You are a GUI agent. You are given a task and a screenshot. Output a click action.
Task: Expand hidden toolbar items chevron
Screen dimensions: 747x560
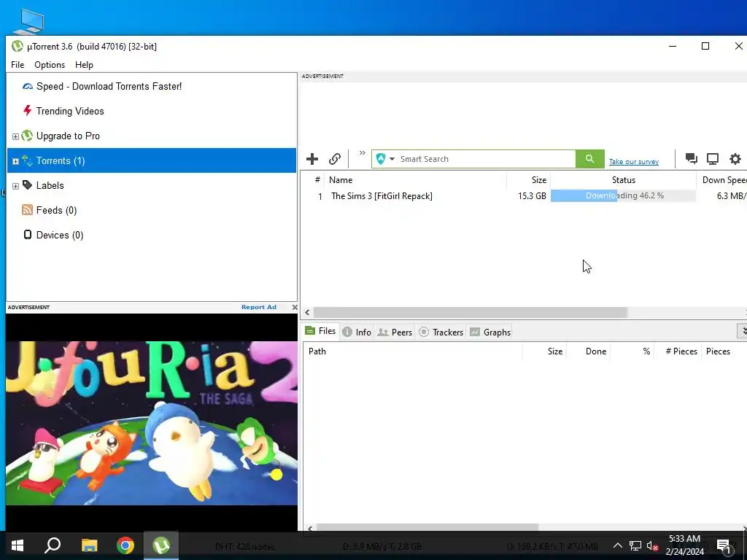(363, 153)
